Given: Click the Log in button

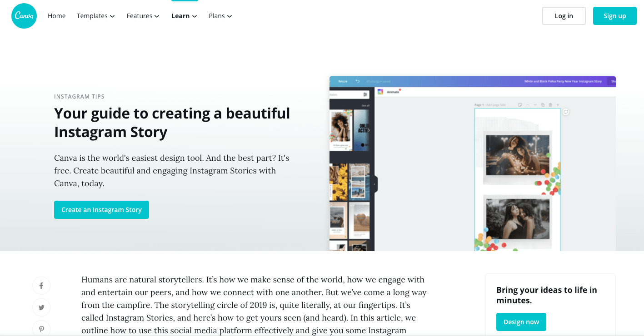Looking at the screenshot, I should pos(564,16).
